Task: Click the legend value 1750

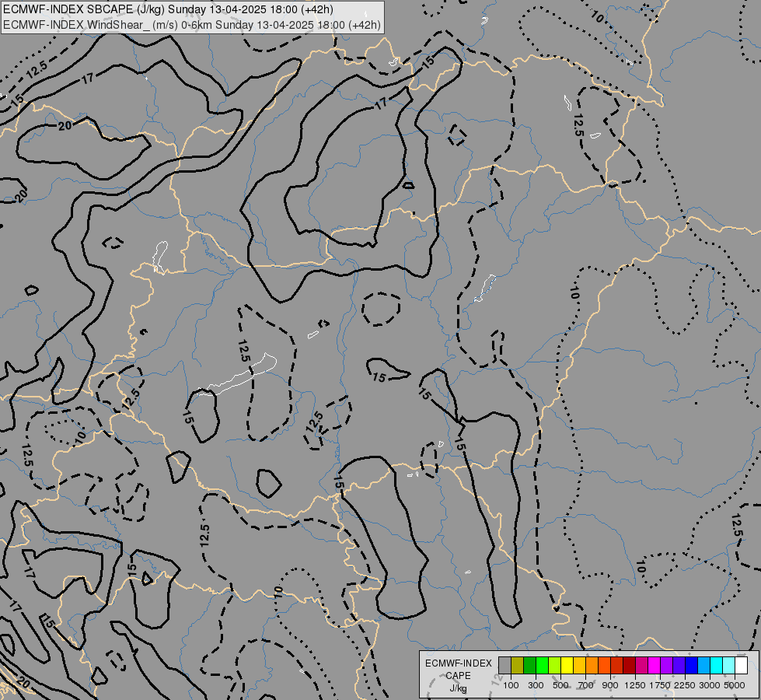Action: (660, 685)
